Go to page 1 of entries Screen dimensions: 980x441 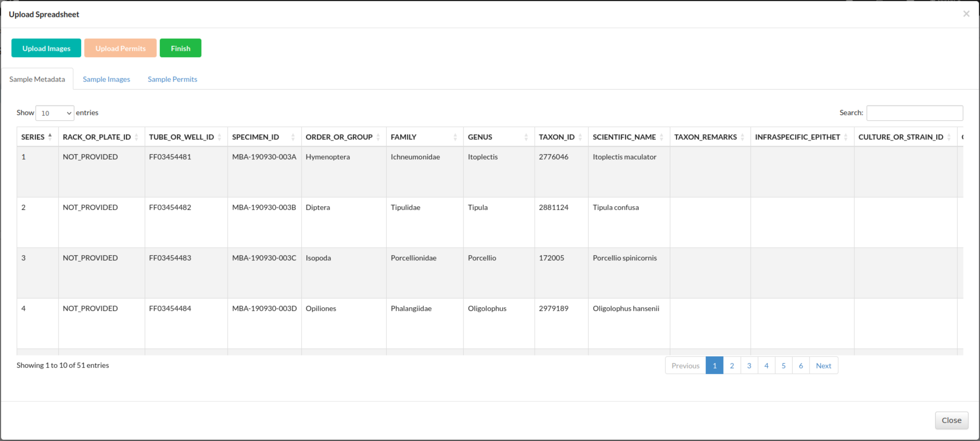point(714,365)
